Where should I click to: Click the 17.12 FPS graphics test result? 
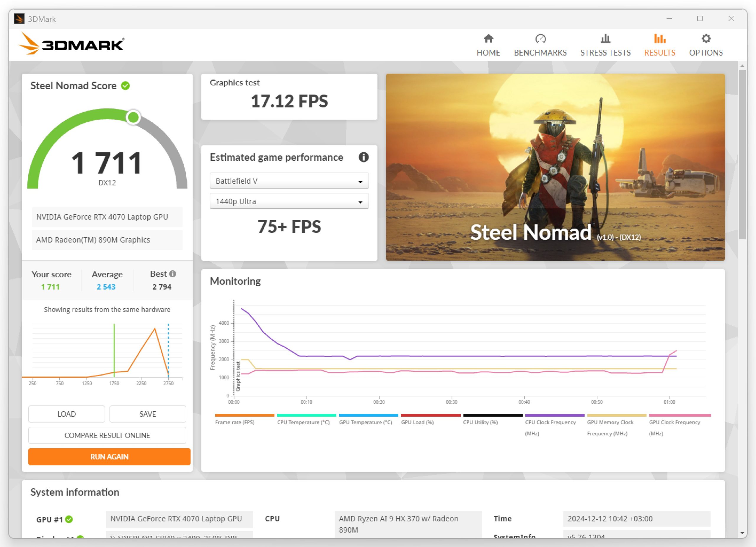click(289, 101)
